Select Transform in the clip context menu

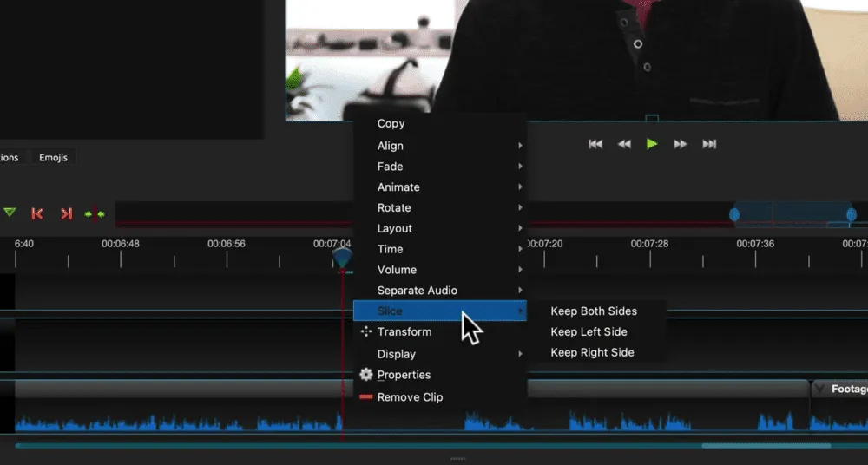coord(404,331)
